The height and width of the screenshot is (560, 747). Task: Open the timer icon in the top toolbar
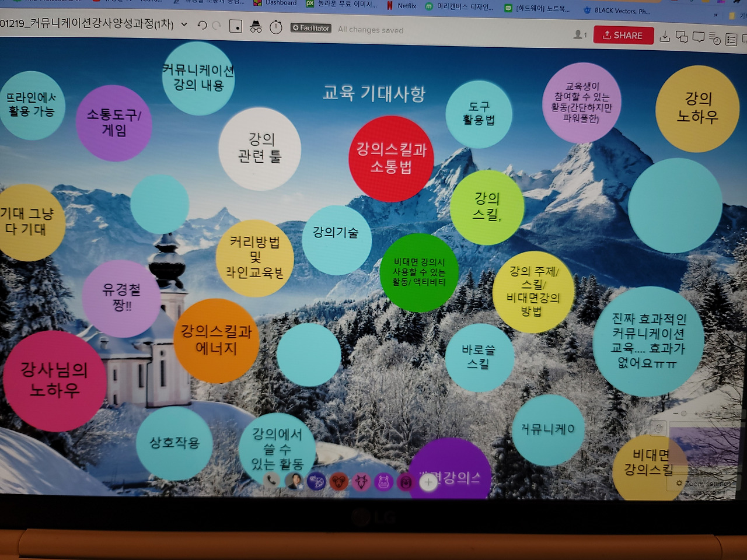point(275,26)
